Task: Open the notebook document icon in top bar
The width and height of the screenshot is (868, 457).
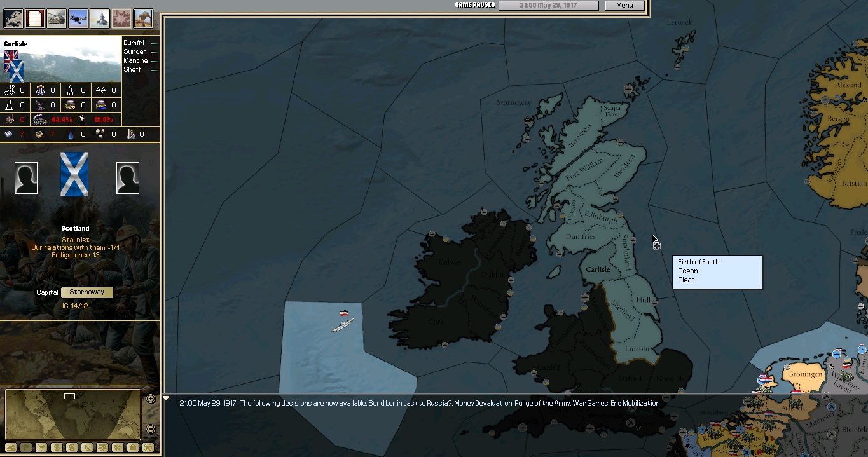Action: (x=35, y=18)
